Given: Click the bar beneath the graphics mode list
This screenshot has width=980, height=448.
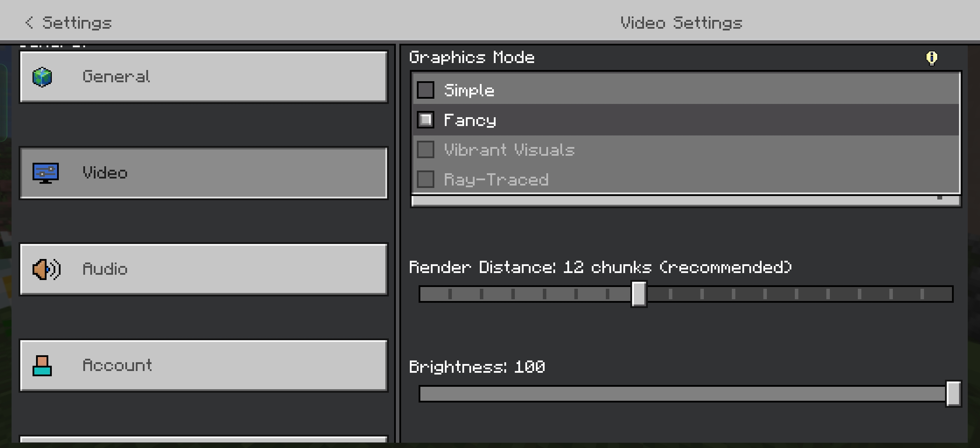Looking at the screenshot, I should (x=685, y=201).
